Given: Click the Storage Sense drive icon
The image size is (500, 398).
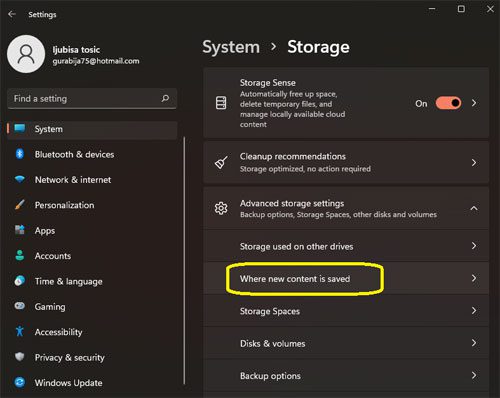Looking at the screenshot, I should click(x=221, y=103).
